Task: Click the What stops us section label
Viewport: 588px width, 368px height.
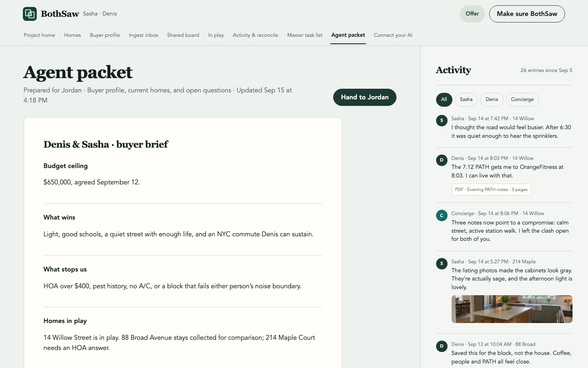Action: (x=65, y=269)
